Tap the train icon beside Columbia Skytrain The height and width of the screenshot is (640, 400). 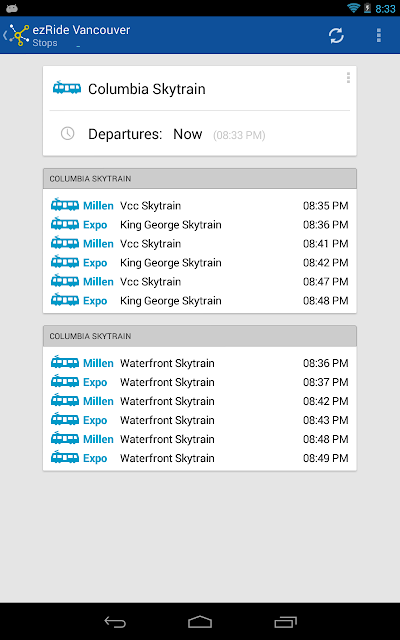coord(67,88)
